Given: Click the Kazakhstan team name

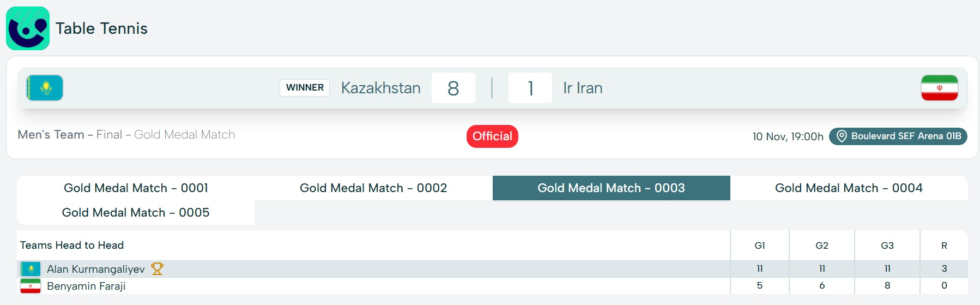Looking at the screenshot, I should click(x=380, y=88).
